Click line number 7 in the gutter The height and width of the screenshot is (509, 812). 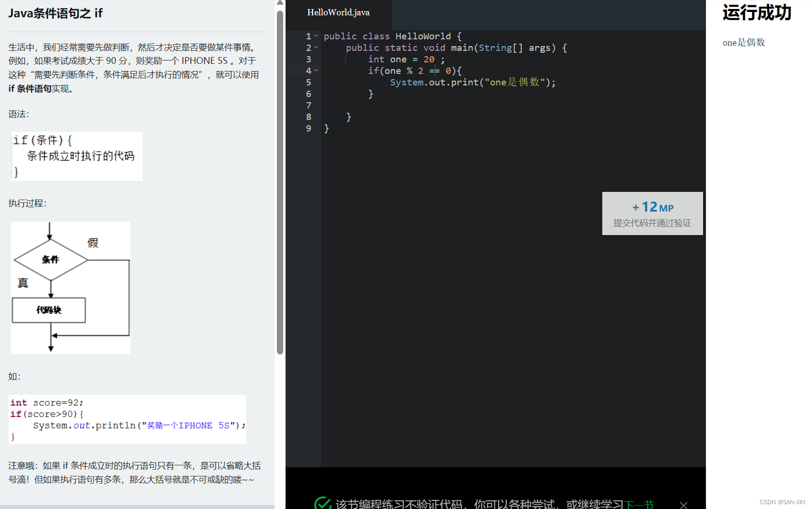pyautogui.click(x=309, y=106)
